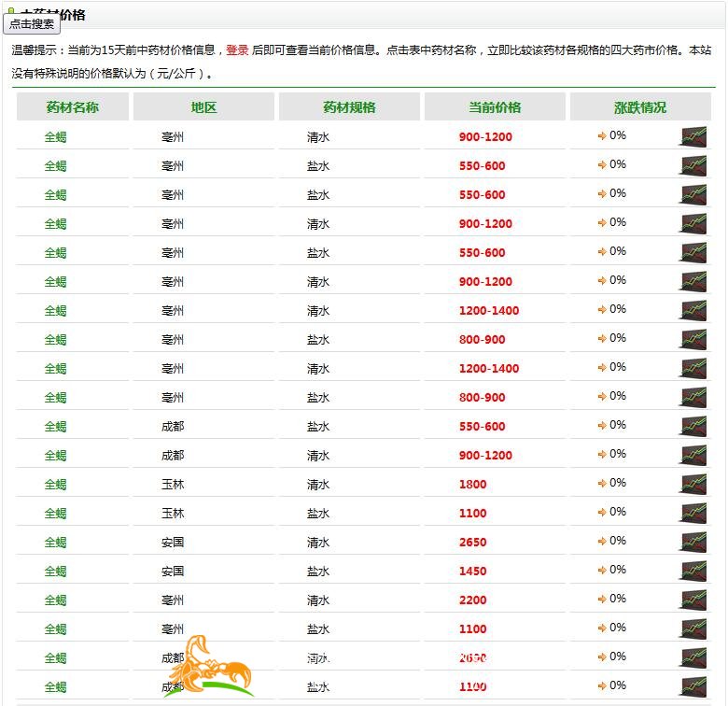Select 玉林 region cell in the 1800 row
Screen dimensions: 728x706
coord(173,485)
